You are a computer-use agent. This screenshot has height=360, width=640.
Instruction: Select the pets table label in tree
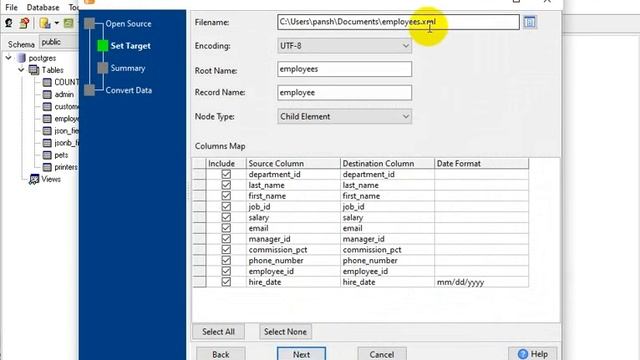click(x=61, y=156)
